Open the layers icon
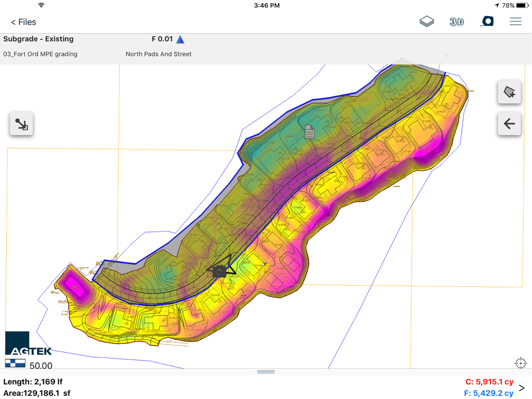Image resolution: width=532 pixels, height=399 pixels. [x=427, y=22]
